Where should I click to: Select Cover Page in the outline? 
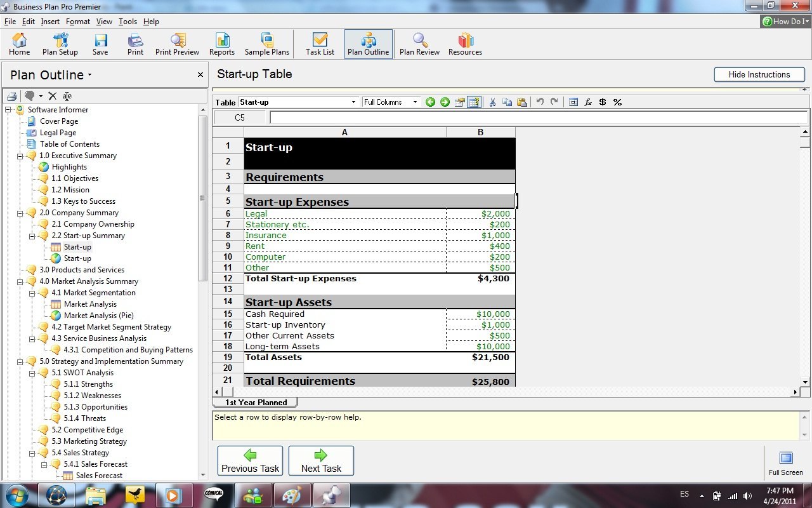[x=59, y=121]
